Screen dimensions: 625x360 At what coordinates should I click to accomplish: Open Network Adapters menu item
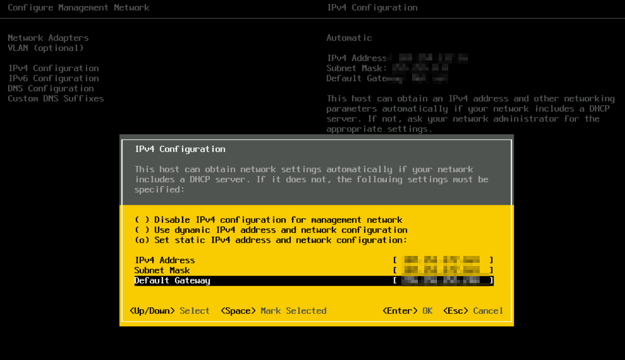pos(48,38)
